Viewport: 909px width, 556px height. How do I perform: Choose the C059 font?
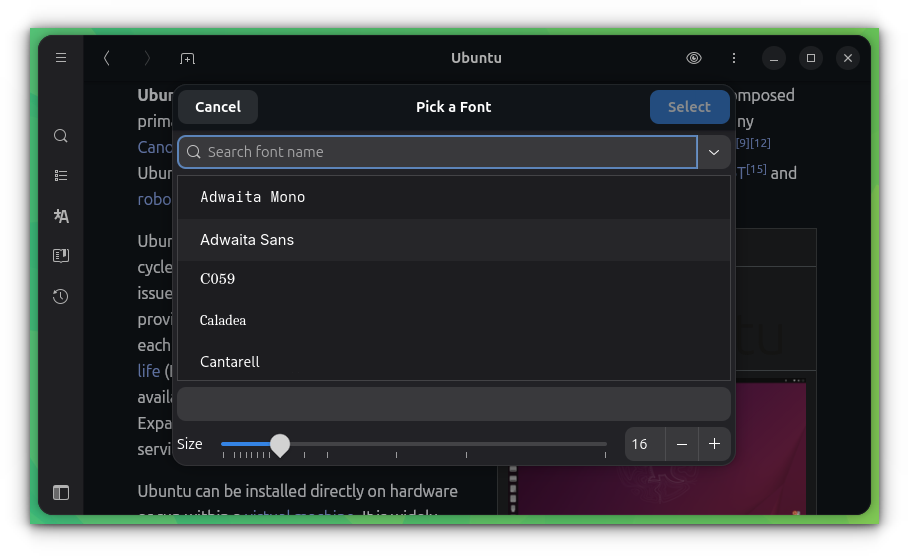(x=454, y=279)
